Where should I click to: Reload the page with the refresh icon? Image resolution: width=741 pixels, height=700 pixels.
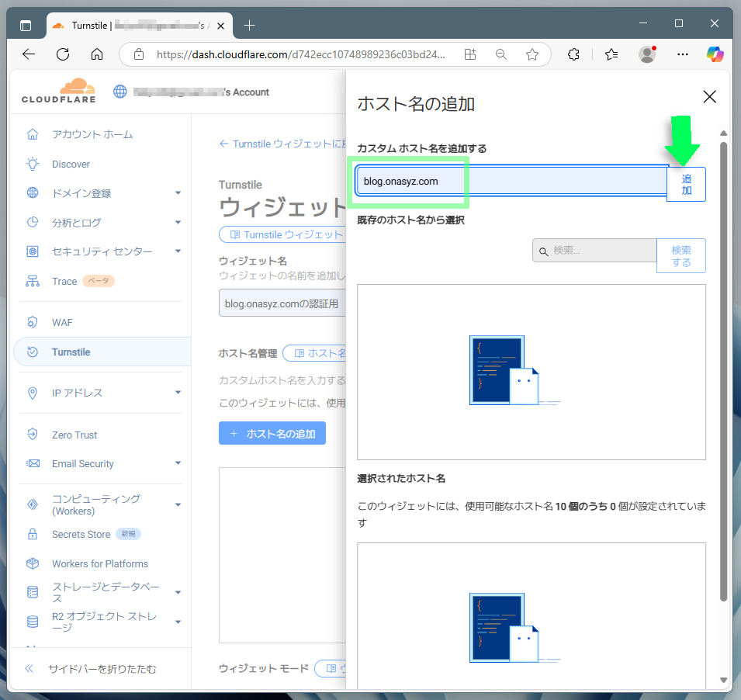click(x=63, y=54)
